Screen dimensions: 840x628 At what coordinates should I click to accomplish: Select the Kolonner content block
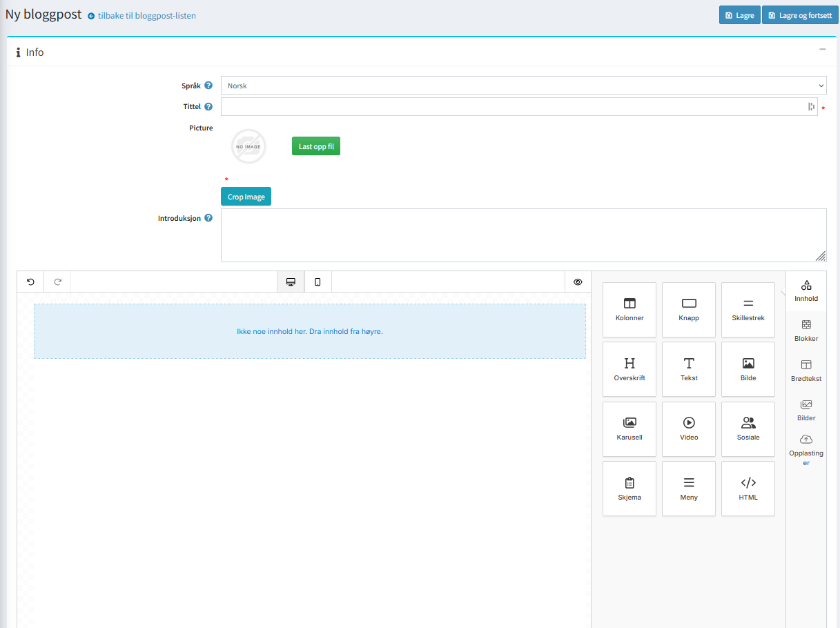[x=629, y=310]
